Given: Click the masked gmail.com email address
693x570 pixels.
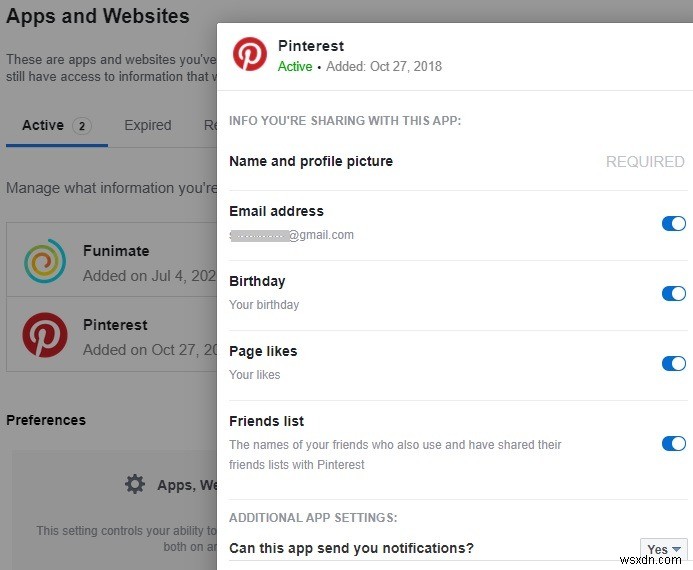Looking at the screenshot, I should point(292,235).
